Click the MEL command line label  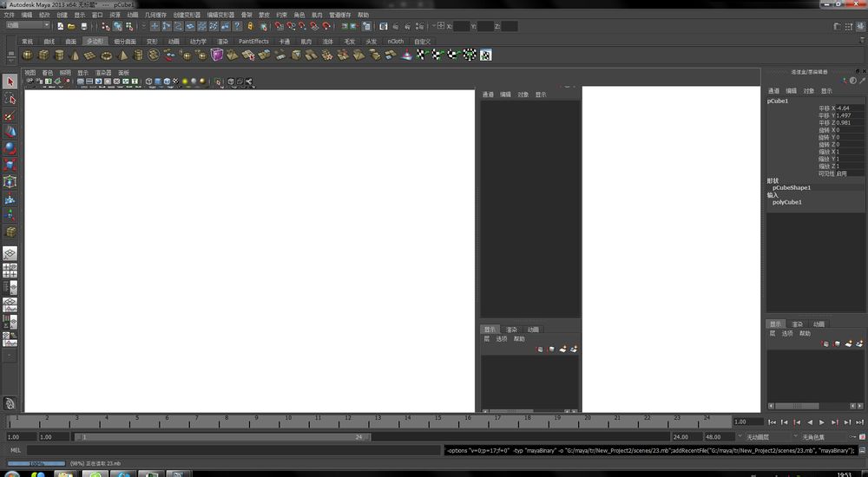15,450
